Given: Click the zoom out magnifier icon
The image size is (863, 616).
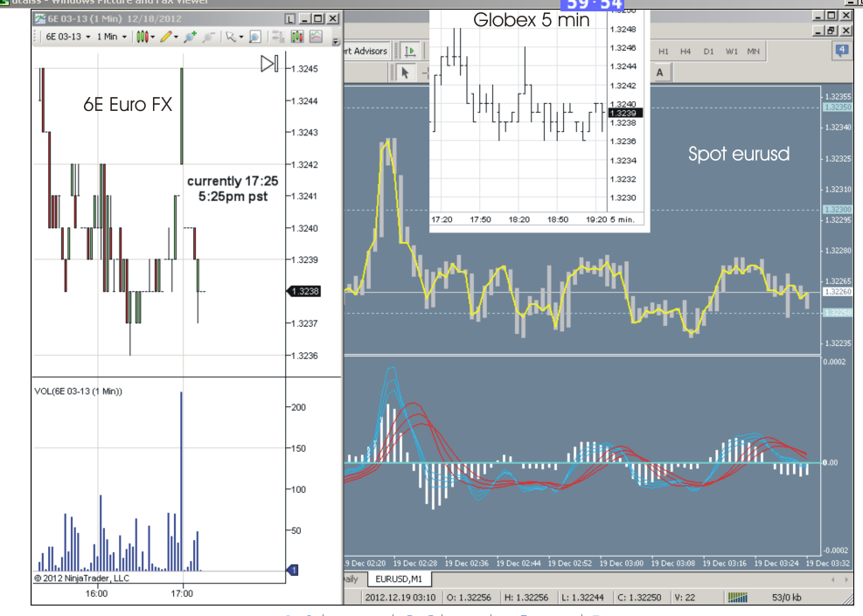Looking at the screenshot, I should point(208,37).
